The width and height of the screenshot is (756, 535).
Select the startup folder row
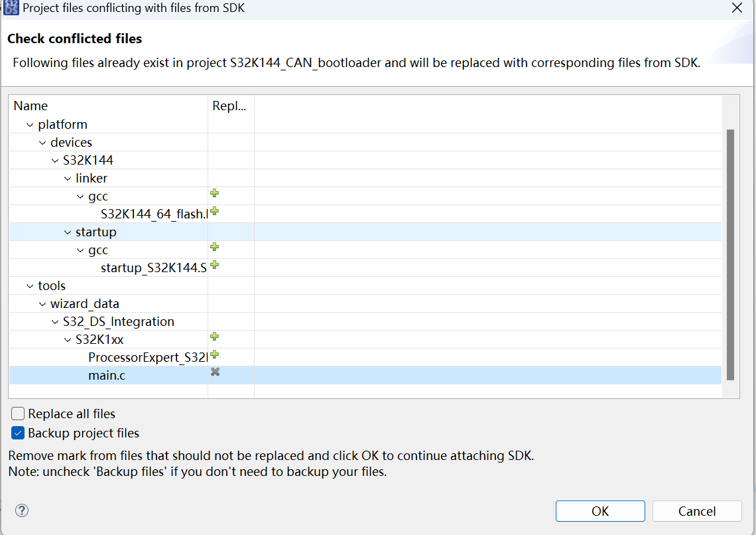click(96, 232)
